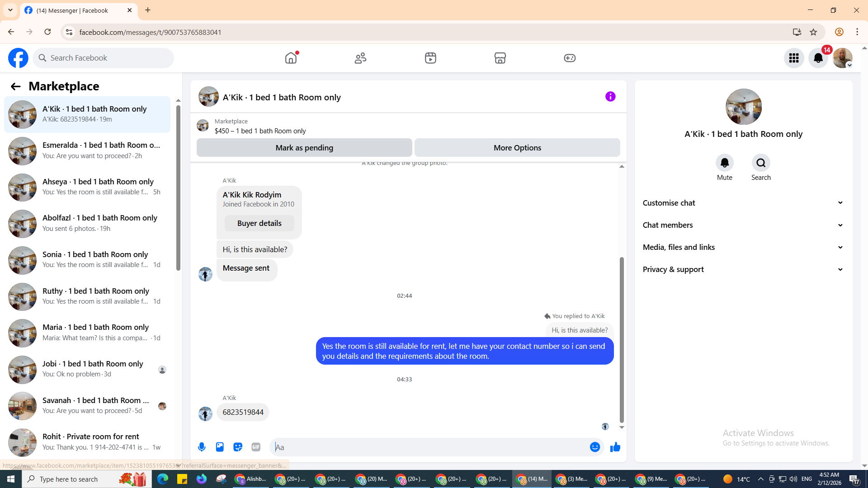Attach a photo with the image icon

pyautogui.click(x=220, y=447)
